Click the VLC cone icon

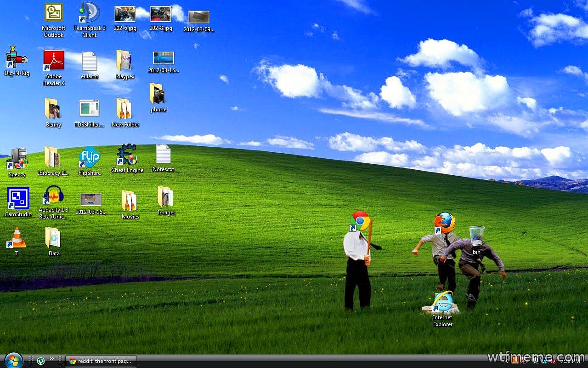point(17,238)
